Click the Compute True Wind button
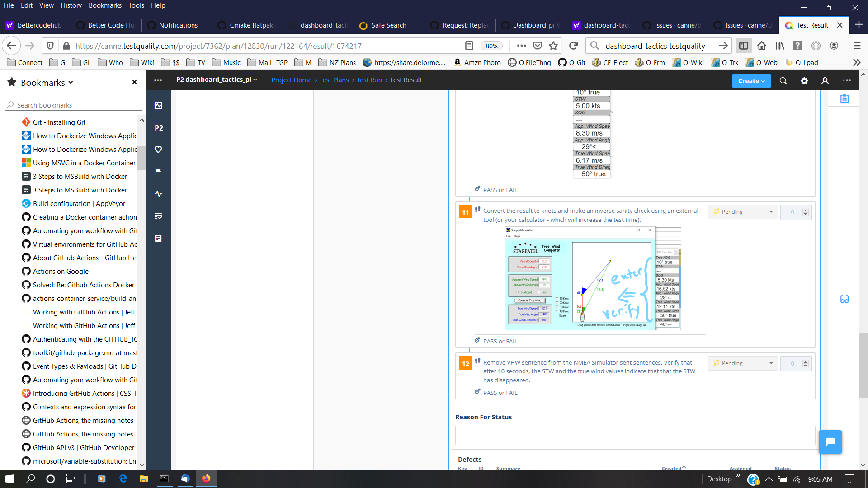The image size is (868, 488). click(530, 300)
